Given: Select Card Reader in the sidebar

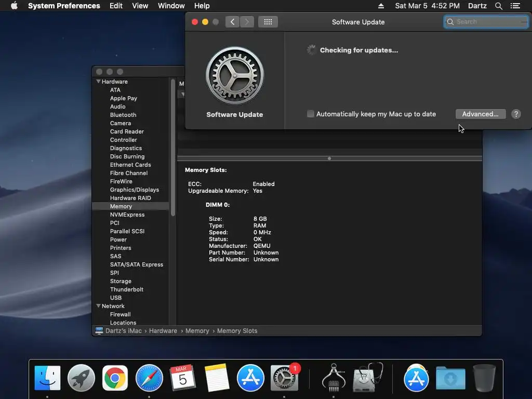Looking at the screenshot, I should [127, 131].
